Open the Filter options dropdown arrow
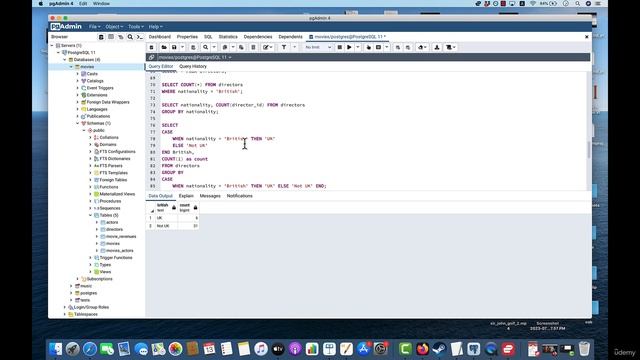The height and width of the screenshot is (360, 640). (294, 47)
